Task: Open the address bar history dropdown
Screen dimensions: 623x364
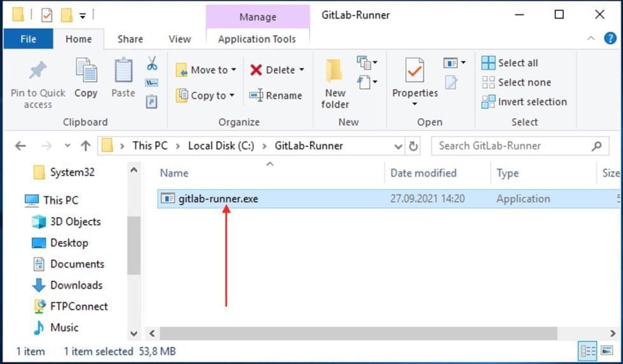Action: coord(399,146)
